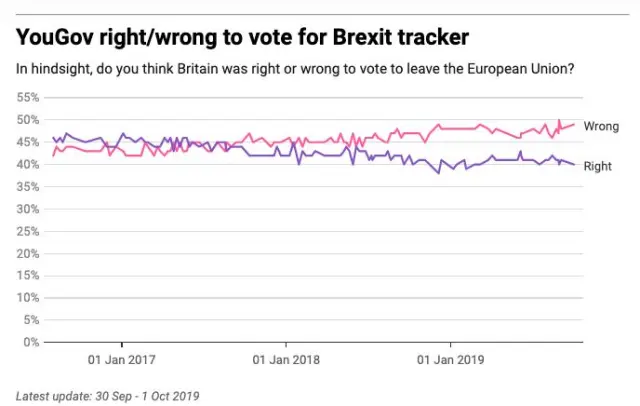640x406 pixels.
Task: Click the 40% y-axis label
Action: pyautogui.click(x=27, y=164)
